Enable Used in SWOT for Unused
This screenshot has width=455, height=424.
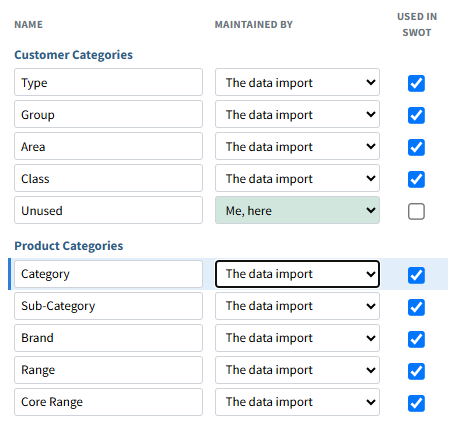[x=416, y=211]
